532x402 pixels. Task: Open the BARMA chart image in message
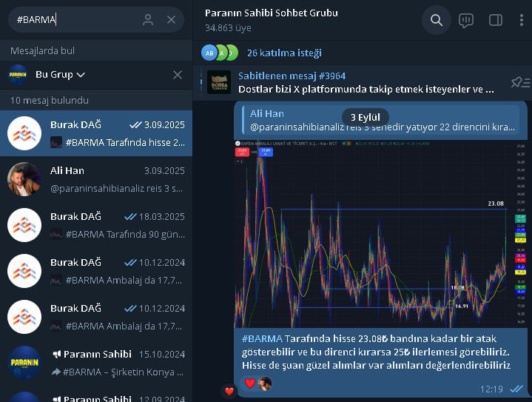click(x=380, y=234)
